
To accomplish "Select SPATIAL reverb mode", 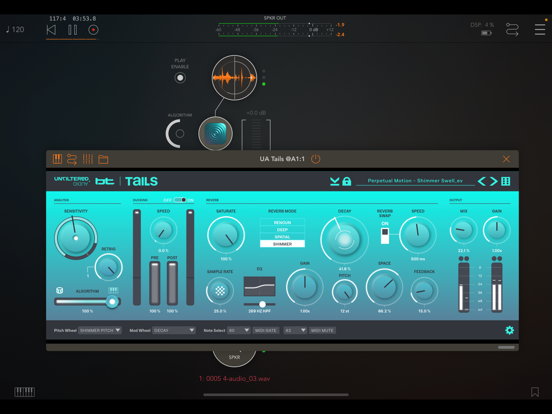I will click(282, 237).
